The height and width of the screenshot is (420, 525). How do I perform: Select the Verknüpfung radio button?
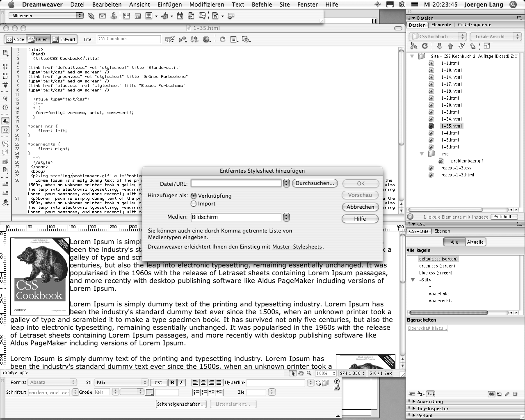coord(194,196)
